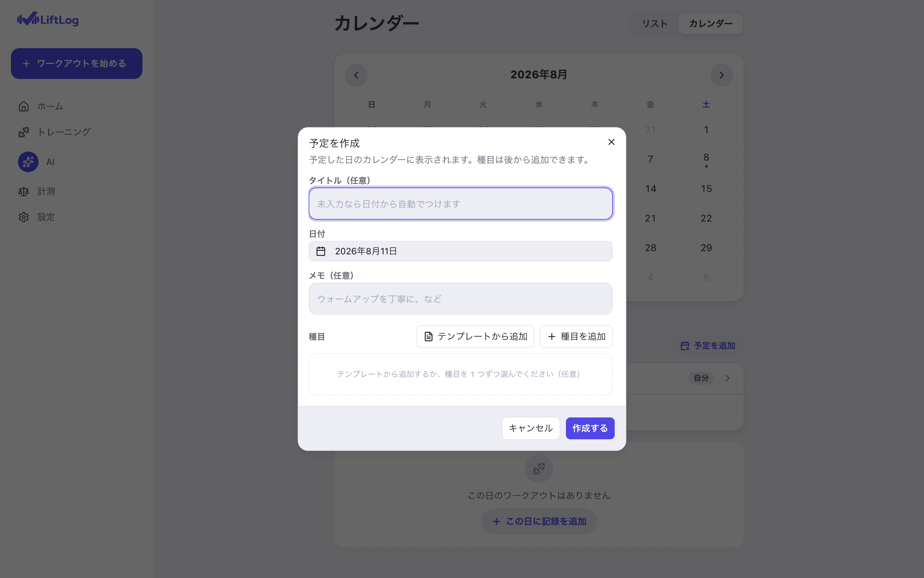Open the AI sparkle icon

pyautogui.click(x=28, y=162)
